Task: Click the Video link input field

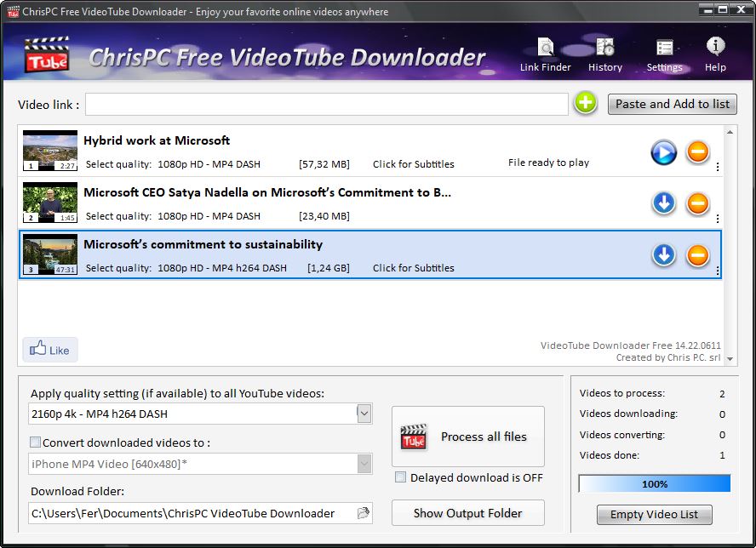Action: [x=326, y=104]
